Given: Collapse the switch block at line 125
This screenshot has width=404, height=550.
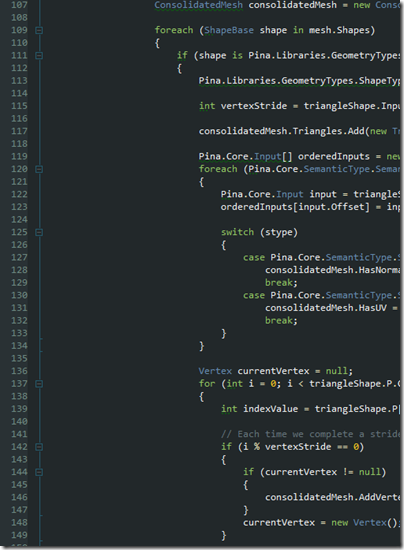Looking at the screenshot, I should (x=39, y=233).
